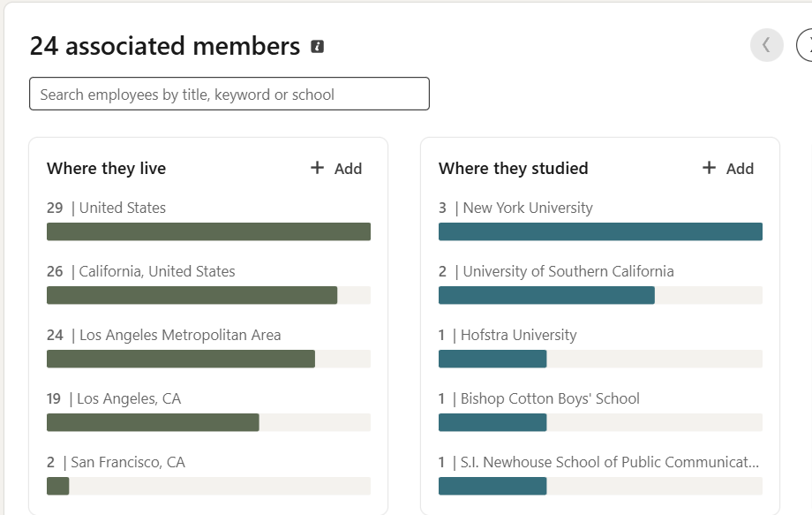Screen dimensions: 812x515
Task: Click the info icon beside associated members
Action: point(318,47)
